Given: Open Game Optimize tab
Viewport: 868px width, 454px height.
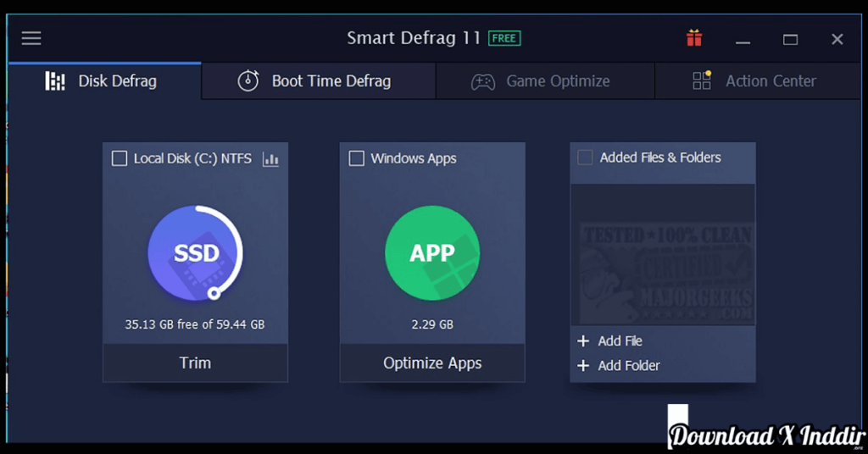Looking at the screenshot, I should tap(545, 81).
